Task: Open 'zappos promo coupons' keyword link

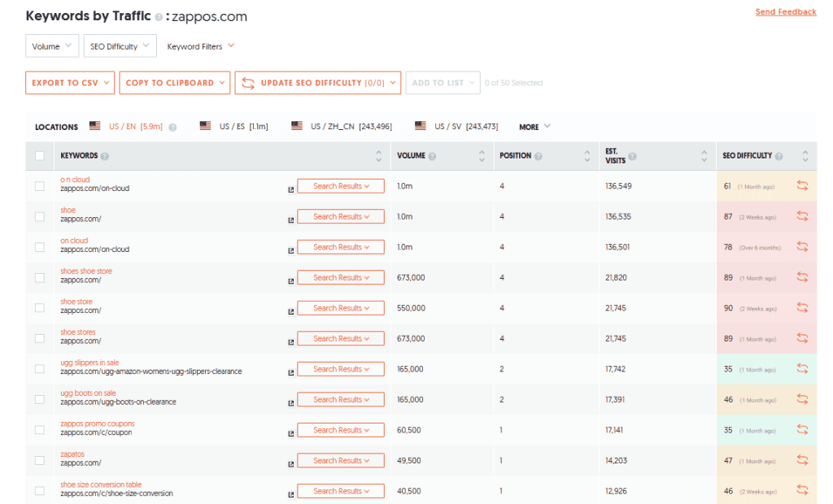Action: [98, 424]
